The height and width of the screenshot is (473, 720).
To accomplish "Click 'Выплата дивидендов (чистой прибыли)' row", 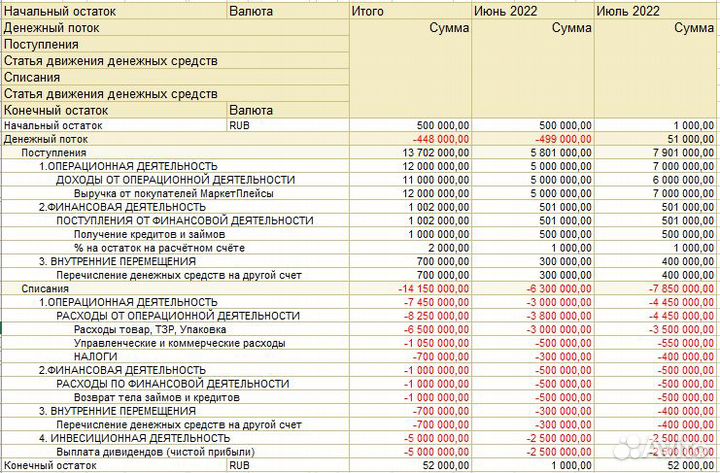I will pyautogui.click(x=360, y=452).
